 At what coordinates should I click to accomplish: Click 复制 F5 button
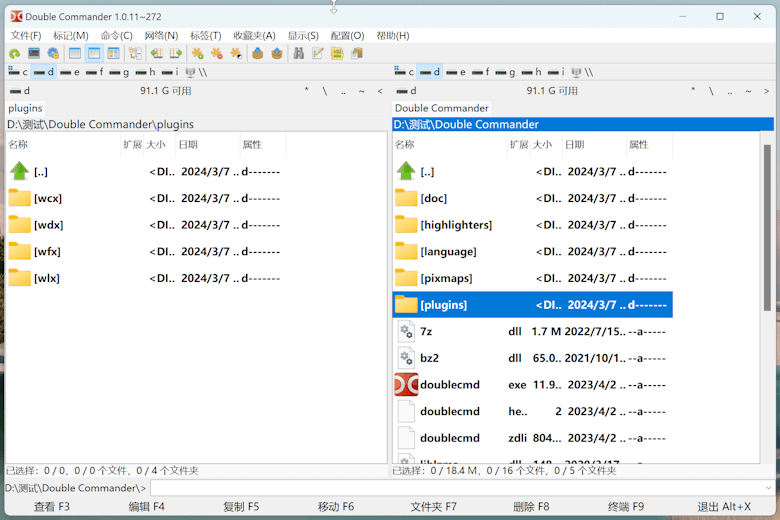pyautogui.click(x=241, y=507)
